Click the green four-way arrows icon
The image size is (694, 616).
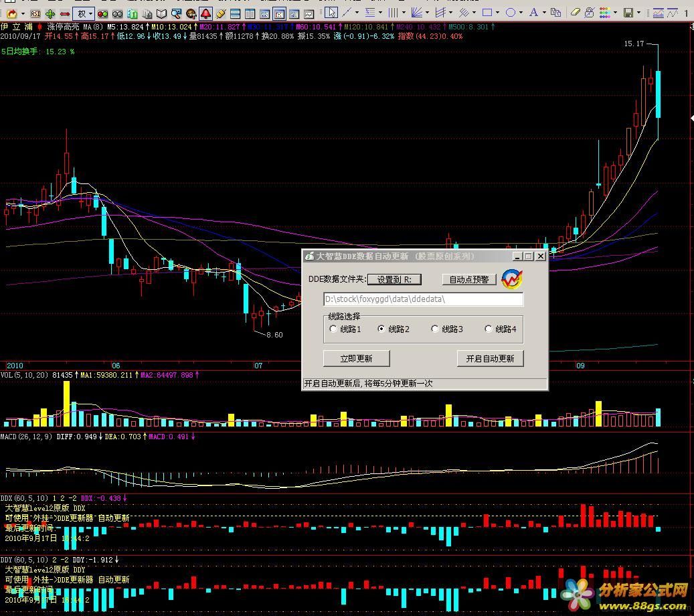[x=50, y=14]
